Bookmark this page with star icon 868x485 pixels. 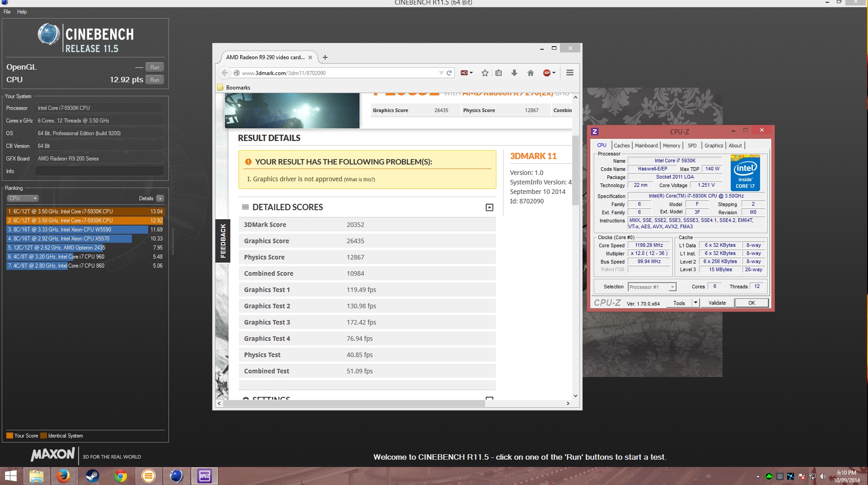pyautogui.click(x=485, y=73)
